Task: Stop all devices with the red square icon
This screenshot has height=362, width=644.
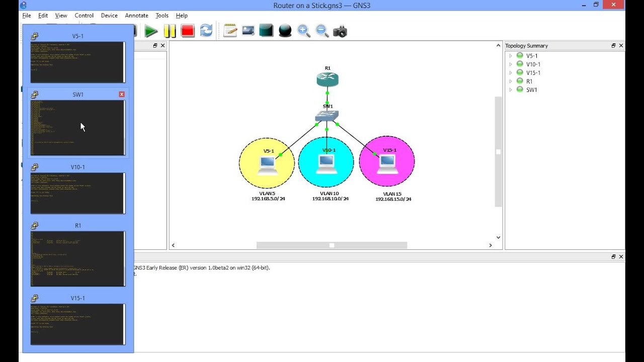Action: [188, 31]
